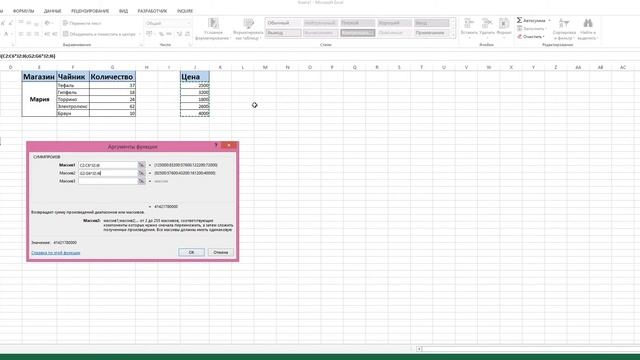This screenshot has height=360, width=640.
Task: Open the help link for this function
Action: [x=56, y=253]
